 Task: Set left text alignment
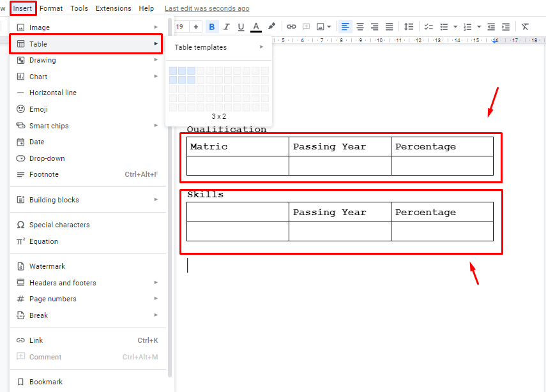tap(345, 27)
